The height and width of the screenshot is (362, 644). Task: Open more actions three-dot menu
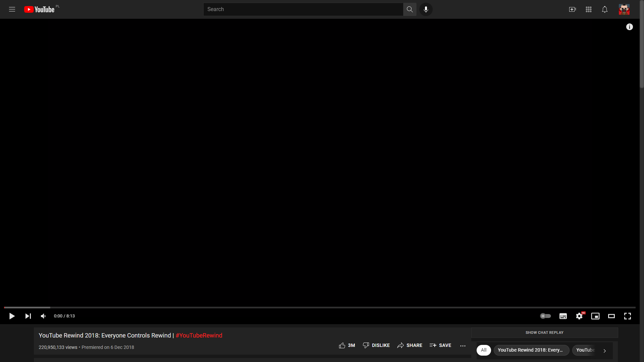pos(463,346)
